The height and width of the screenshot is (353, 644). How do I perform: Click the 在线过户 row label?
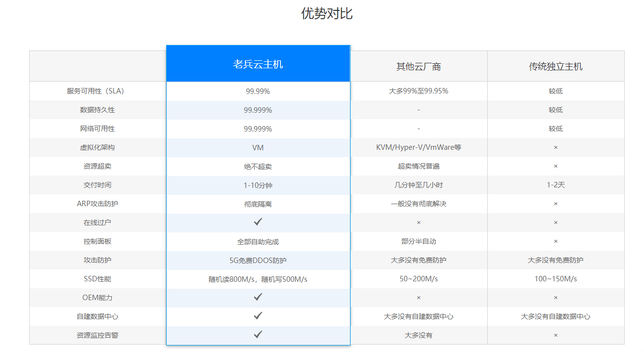[x=97, y=222]
